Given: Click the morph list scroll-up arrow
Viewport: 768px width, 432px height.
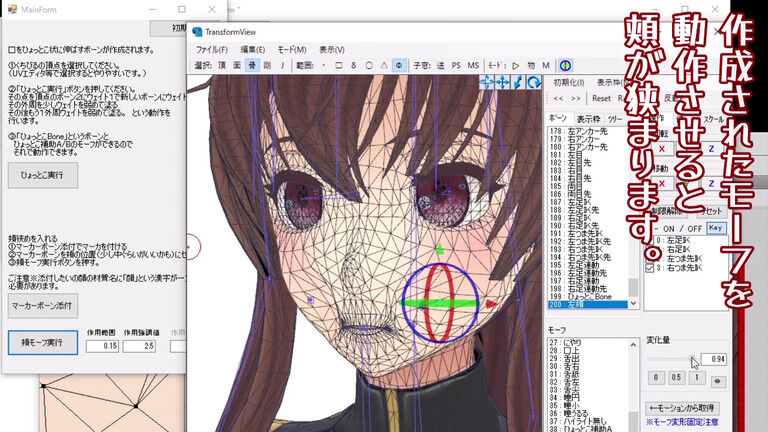Looking at the screenshot, I should point(633,345).
